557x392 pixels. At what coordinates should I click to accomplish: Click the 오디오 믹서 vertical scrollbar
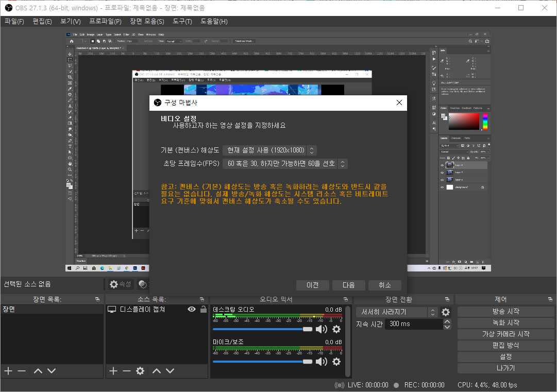point(348,341)
